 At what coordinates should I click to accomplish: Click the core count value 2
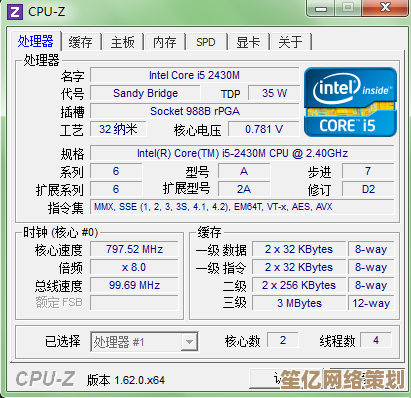tap(283, 340)
